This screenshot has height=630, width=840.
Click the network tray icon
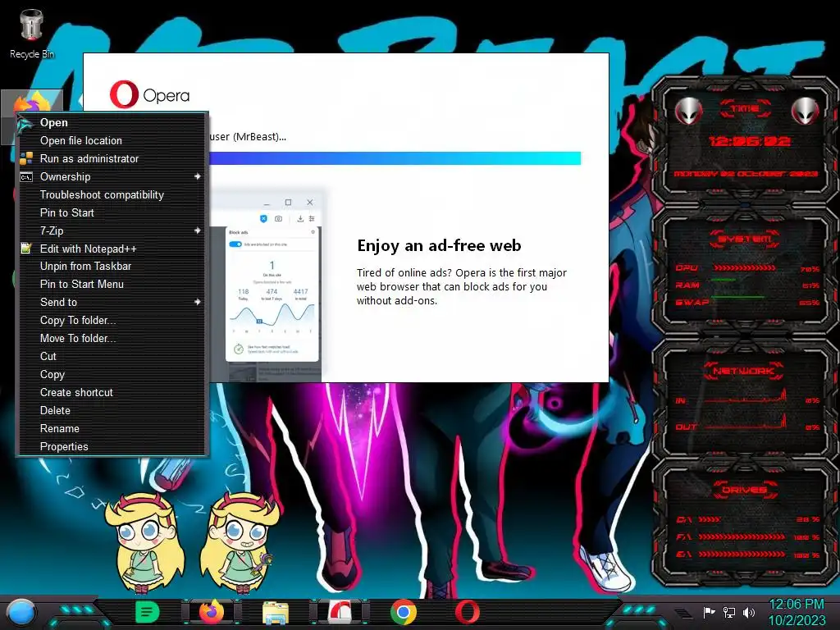point(729,612)
